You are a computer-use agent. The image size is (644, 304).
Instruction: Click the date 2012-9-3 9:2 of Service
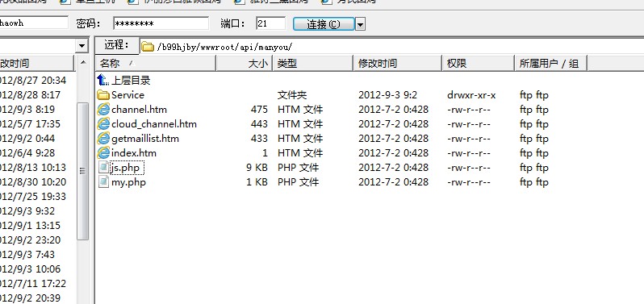click(x=387, y=95)
